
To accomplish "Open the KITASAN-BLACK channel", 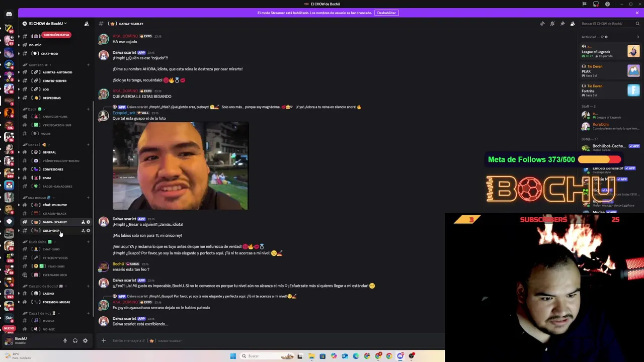I will coord(54,213).
